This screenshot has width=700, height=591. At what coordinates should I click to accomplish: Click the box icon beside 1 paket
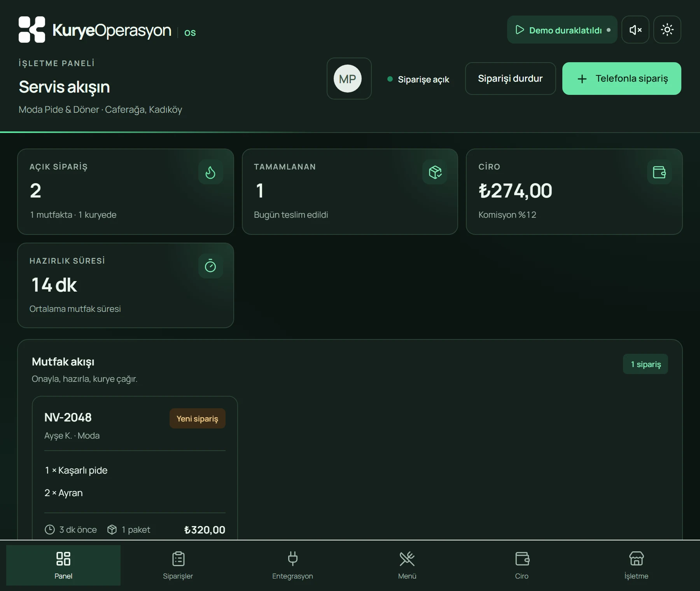click(112, 530)
